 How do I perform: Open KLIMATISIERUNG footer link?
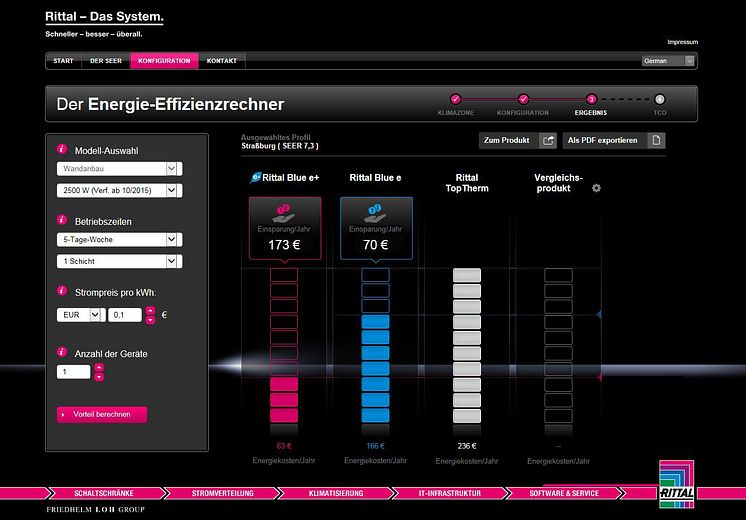pos(336,493)
